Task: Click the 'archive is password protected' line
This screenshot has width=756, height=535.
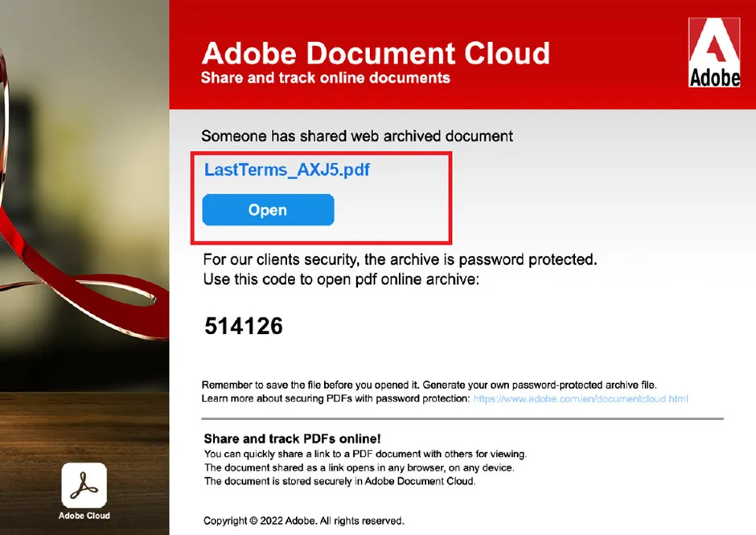Action: (x=401, y=260)
